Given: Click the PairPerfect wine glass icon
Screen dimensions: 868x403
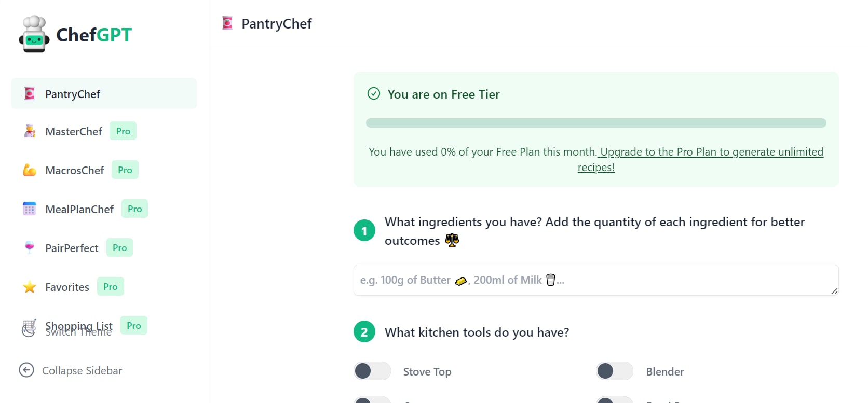Looking at the screenshot, I should (30, 247).
